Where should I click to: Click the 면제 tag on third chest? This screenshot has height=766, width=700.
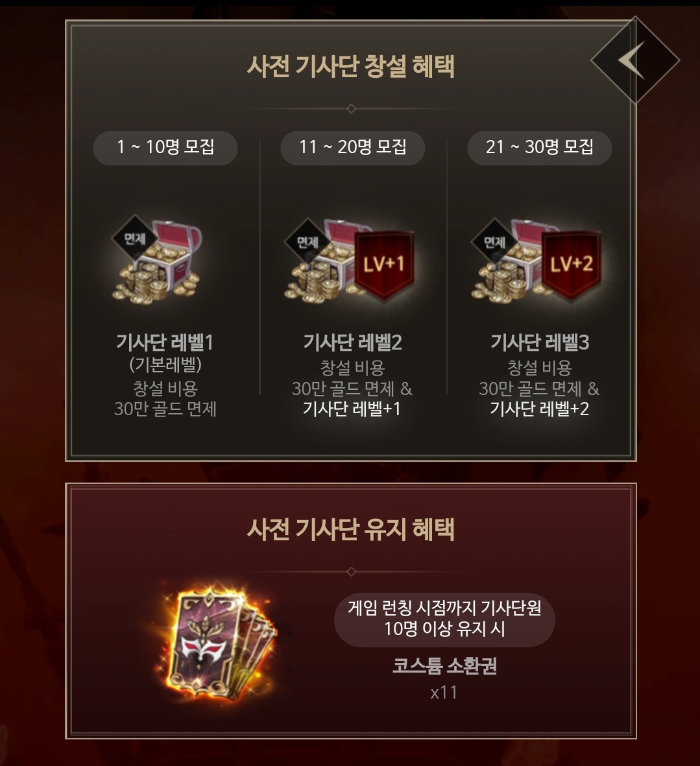[x=494, y=242]
